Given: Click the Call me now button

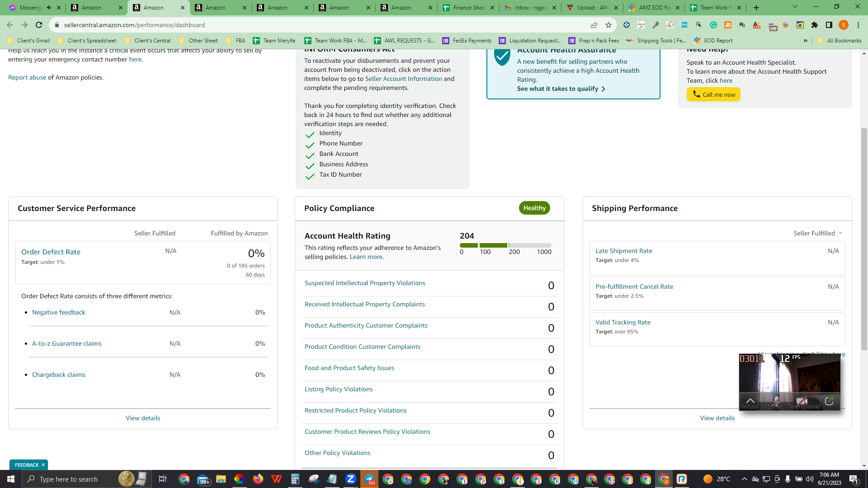Looking at the screenshot, I should tap(713, 94).
